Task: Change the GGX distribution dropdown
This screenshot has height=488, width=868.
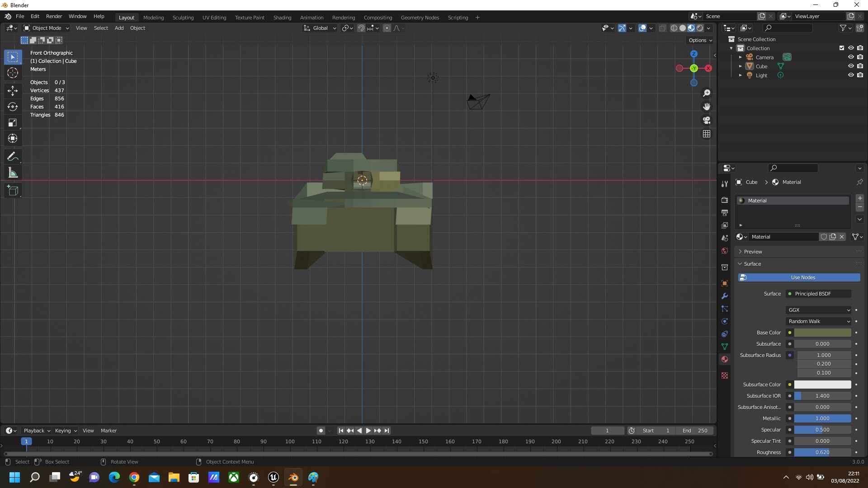Action: pyautogui.click(x=818, y=310)
